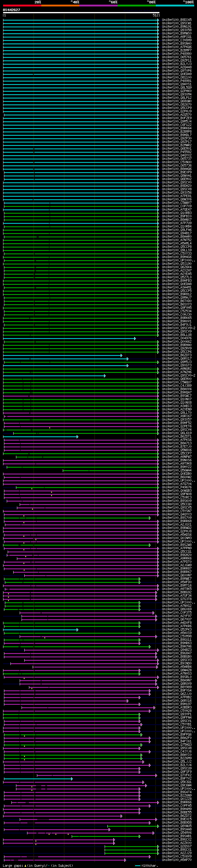Click the Large gaps legend text
Image resolution: width=197 pixels, height=868 pixels.
[38, 866]
